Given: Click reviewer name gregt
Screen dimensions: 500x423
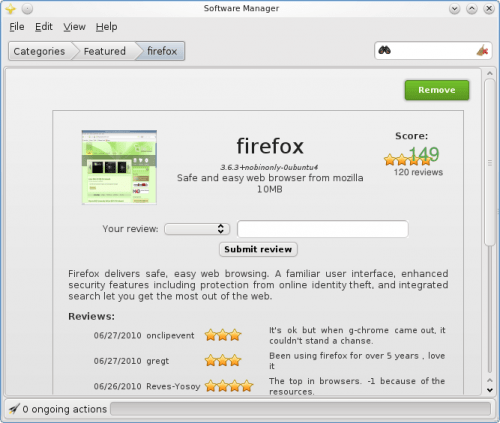Looking at the screenshot, I should pyautogui.click(x=158, y=361).
